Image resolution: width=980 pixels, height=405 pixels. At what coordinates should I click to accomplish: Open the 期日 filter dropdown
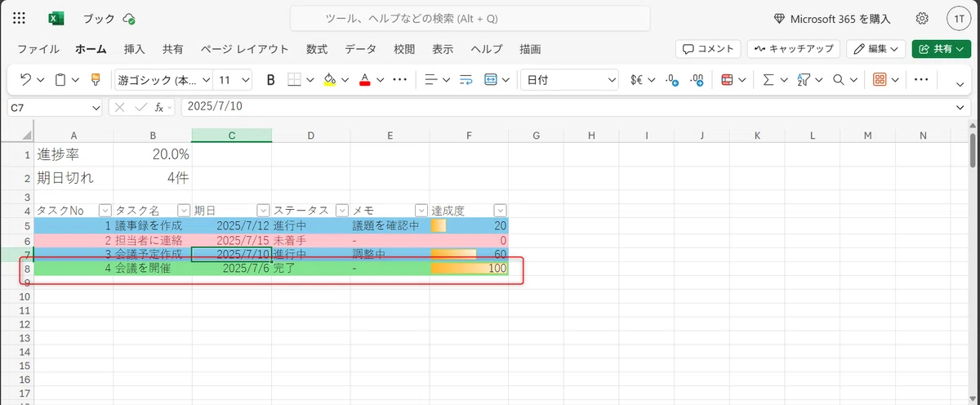tap(263, 211)
